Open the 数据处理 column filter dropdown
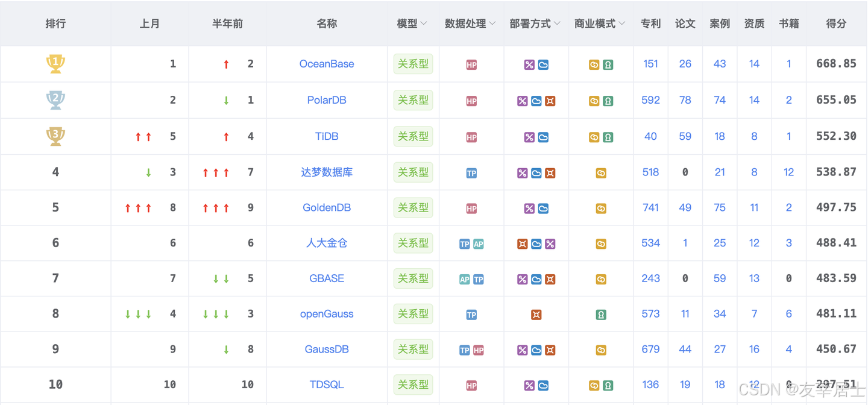 click(492, 24)
